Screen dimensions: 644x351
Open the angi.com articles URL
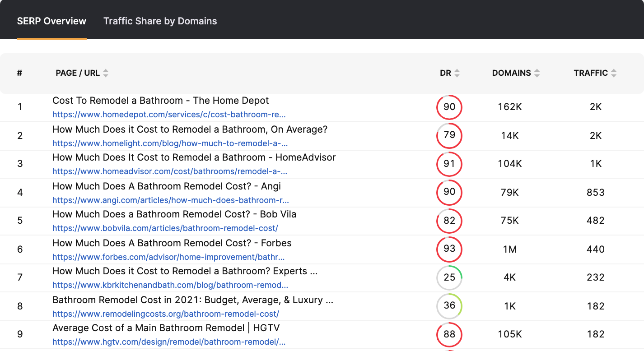(x=171, y=200)
